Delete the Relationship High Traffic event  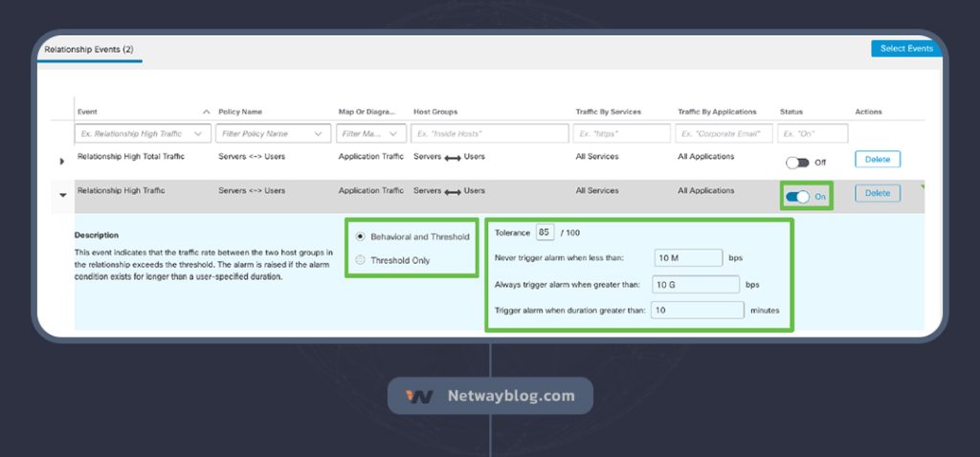(x=877, y=193)
